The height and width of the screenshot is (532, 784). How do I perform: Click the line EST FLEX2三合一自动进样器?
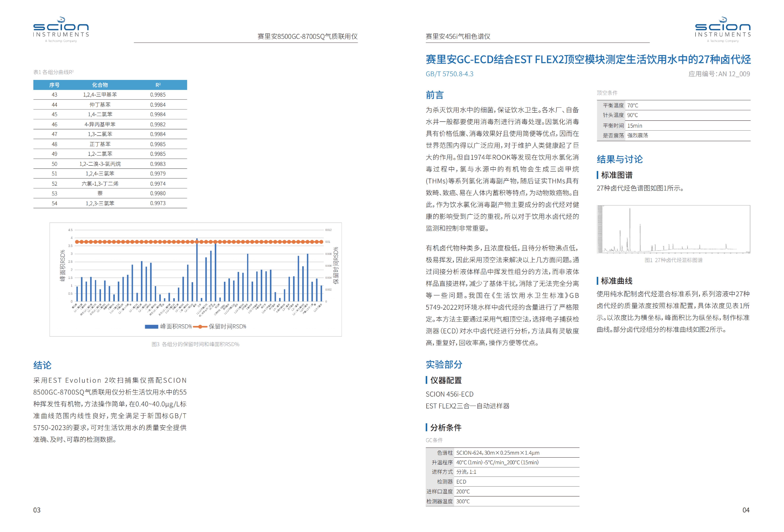click(x=468, y=406)
